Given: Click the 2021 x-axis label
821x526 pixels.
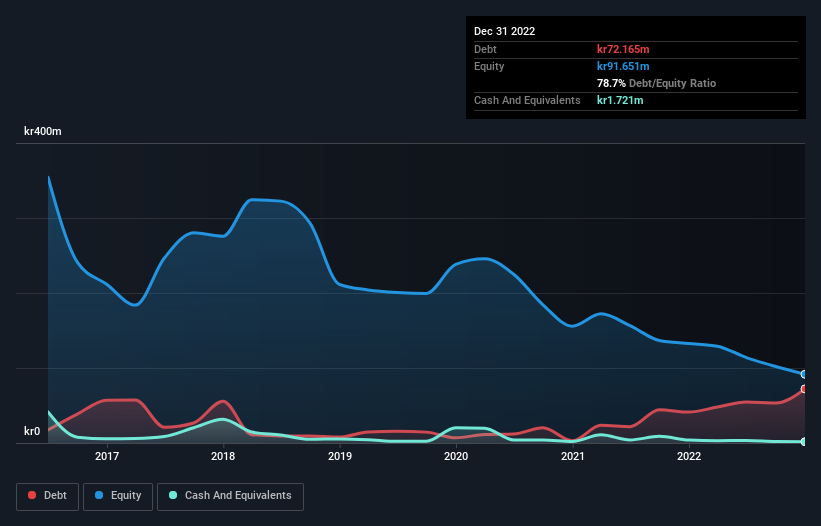Looking at the screenshot, I should [x=573, y=456].
